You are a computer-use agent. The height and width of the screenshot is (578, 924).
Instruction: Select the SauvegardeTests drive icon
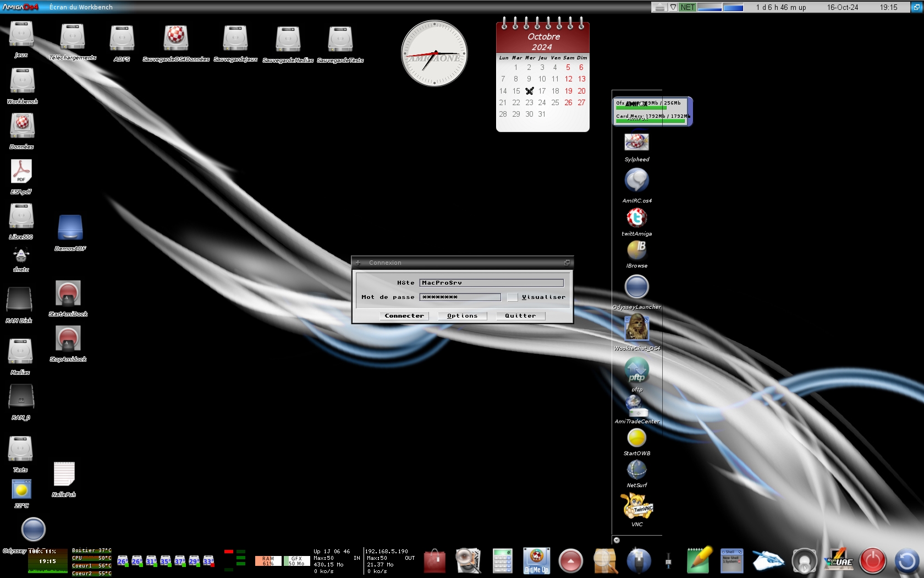[x=340, y=40]
